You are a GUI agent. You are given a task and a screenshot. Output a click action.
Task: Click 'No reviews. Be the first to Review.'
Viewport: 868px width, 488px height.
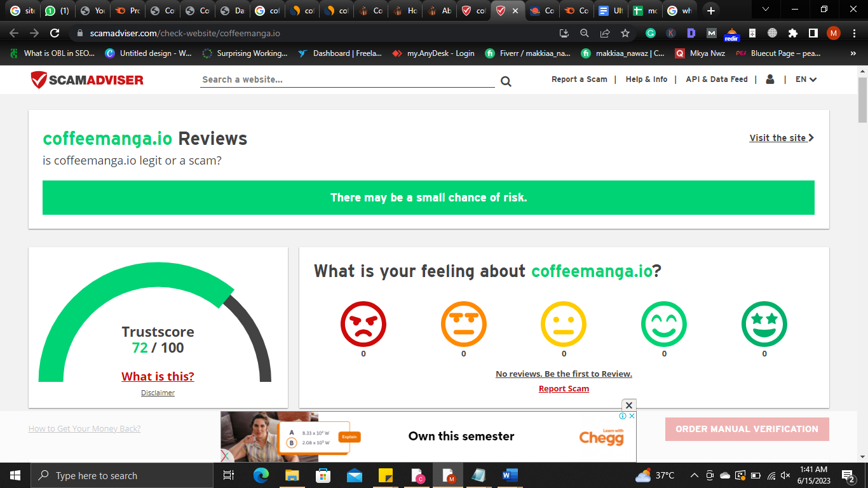[x=564, y=374]
